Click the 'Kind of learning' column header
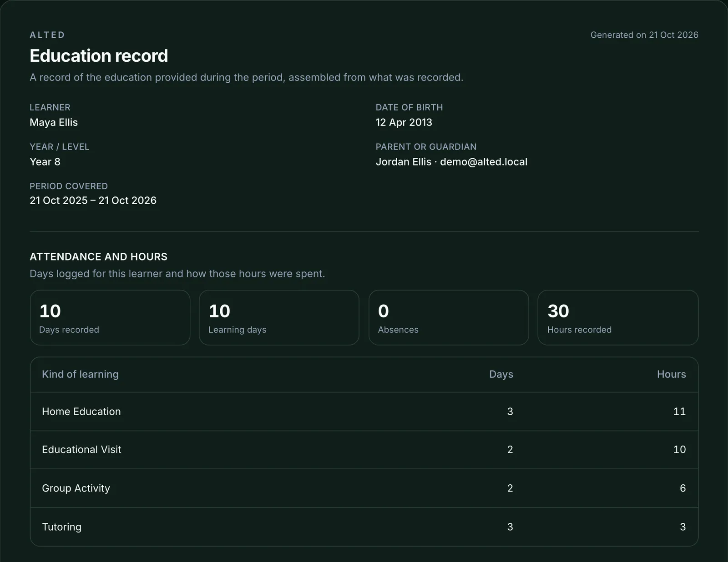Screen dimensions: 728x562 80,374
